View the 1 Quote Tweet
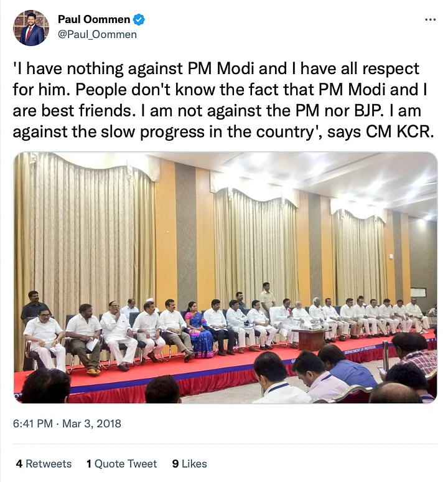This screenshot has width=448, height=482. point(121,463)
